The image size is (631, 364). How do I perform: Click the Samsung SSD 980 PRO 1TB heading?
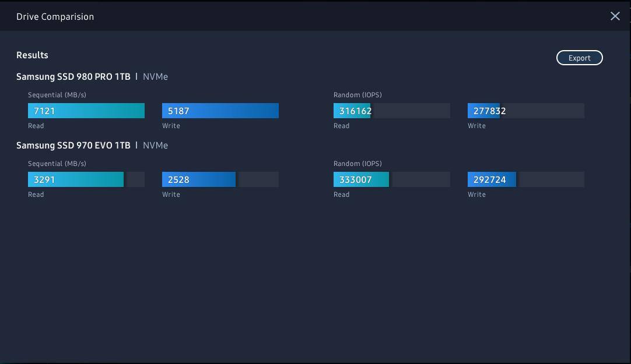(x=73, y=77)
